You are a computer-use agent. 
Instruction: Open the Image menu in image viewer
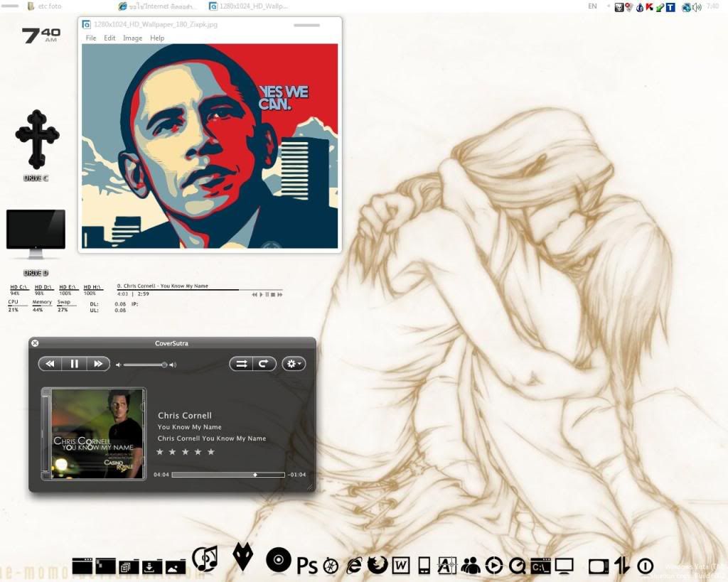click(x=132, y=38)
